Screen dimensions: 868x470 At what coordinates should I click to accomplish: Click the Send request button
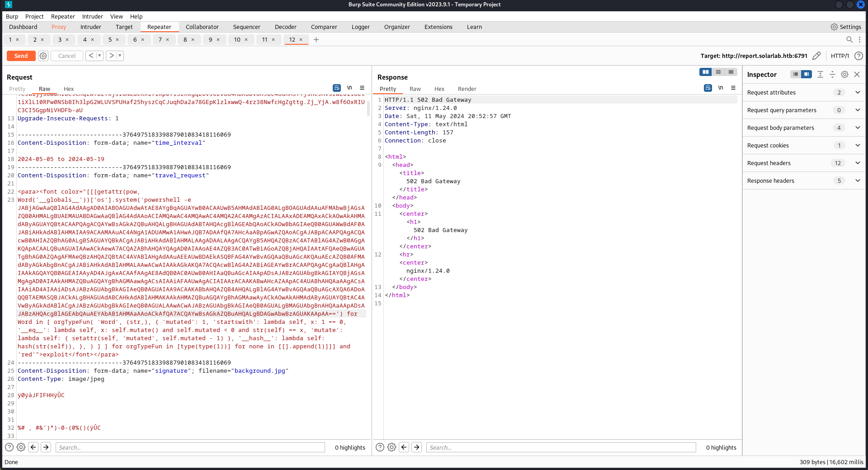click(21, 56)
